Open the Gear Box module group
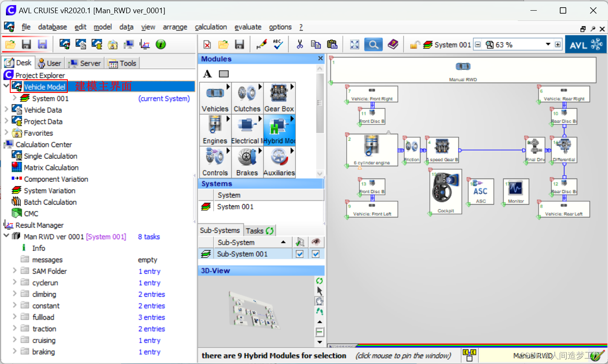The width and height of the screenshot is (608, 364). [279, 98]
